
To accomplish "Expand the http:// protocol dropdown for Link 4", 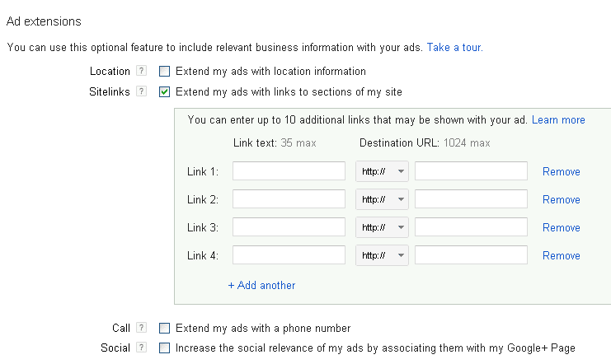I will [382, 255].
